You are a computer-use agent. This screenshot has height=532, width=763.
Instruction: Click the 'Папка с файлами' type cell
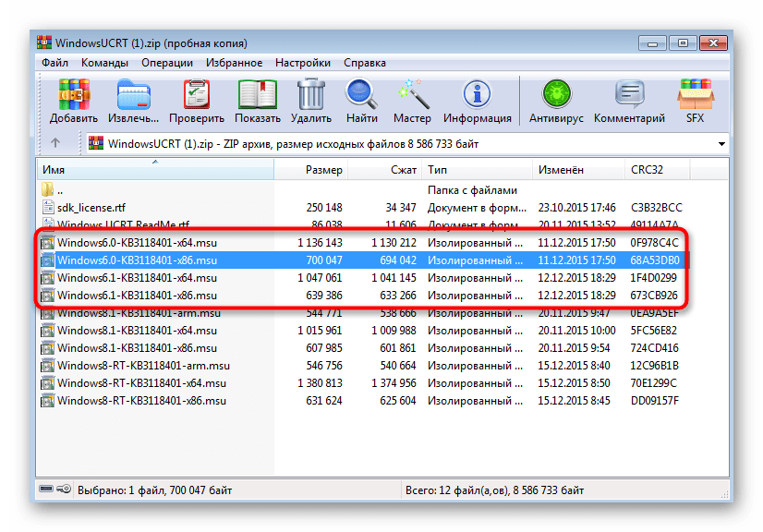point(472,190)
